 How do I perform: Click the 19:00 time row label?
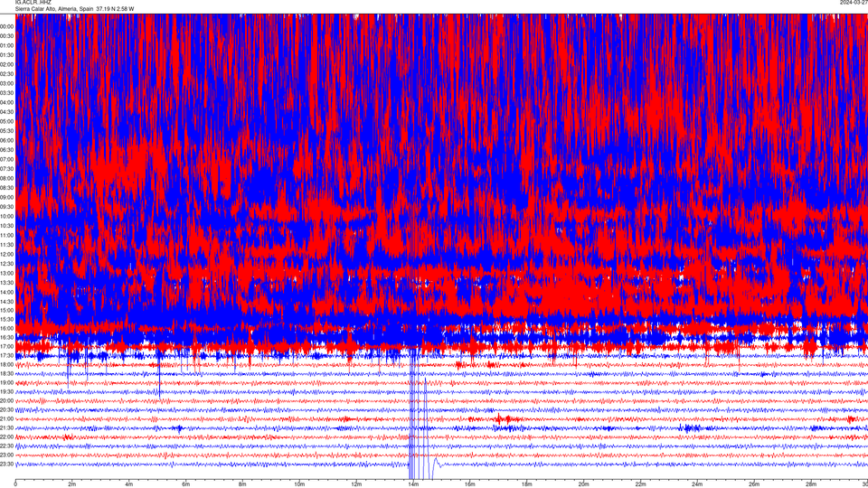(6, 383)
